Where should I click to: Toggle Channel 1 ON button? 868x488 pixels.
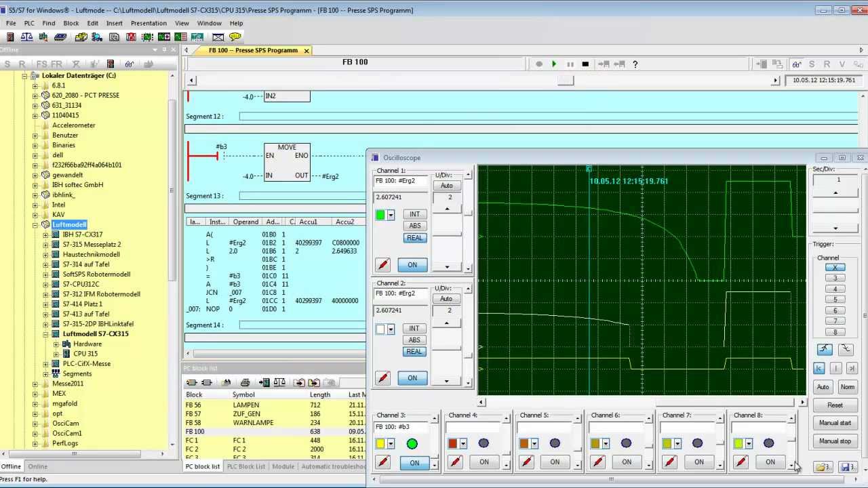pos(412,265)
